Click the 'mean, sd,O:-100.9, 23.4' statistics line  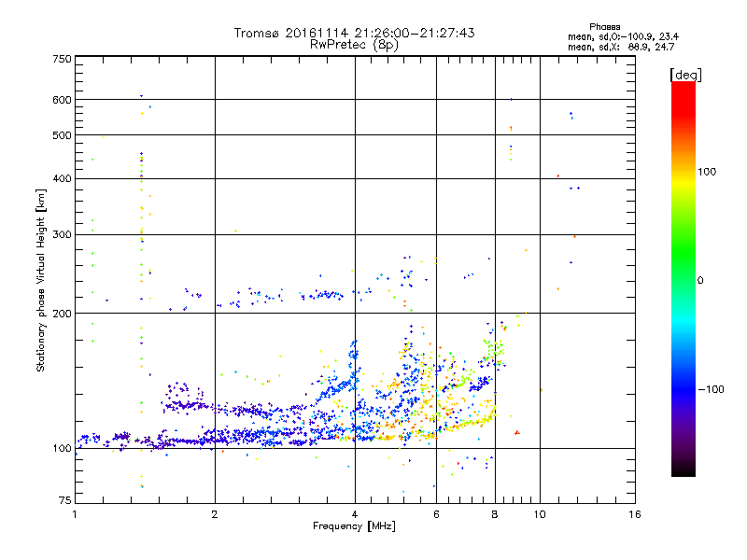tap(623, 36)
